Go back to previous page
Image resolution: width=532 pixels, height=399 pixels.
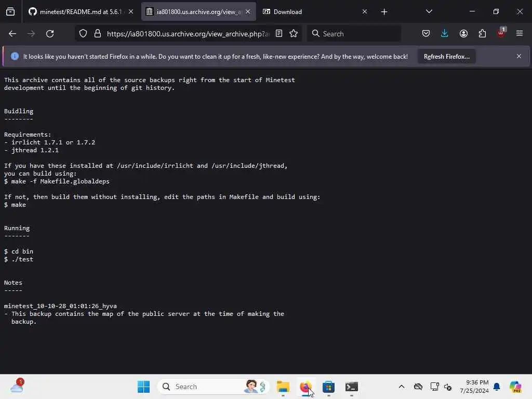[12, 34]
